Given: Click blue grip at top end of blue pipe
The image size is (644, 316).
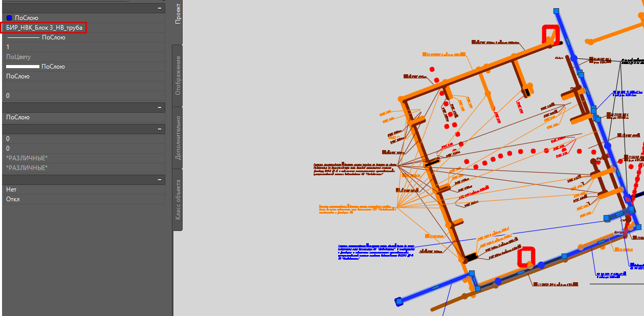Looking at the screenshot, I should coord(557,11).
